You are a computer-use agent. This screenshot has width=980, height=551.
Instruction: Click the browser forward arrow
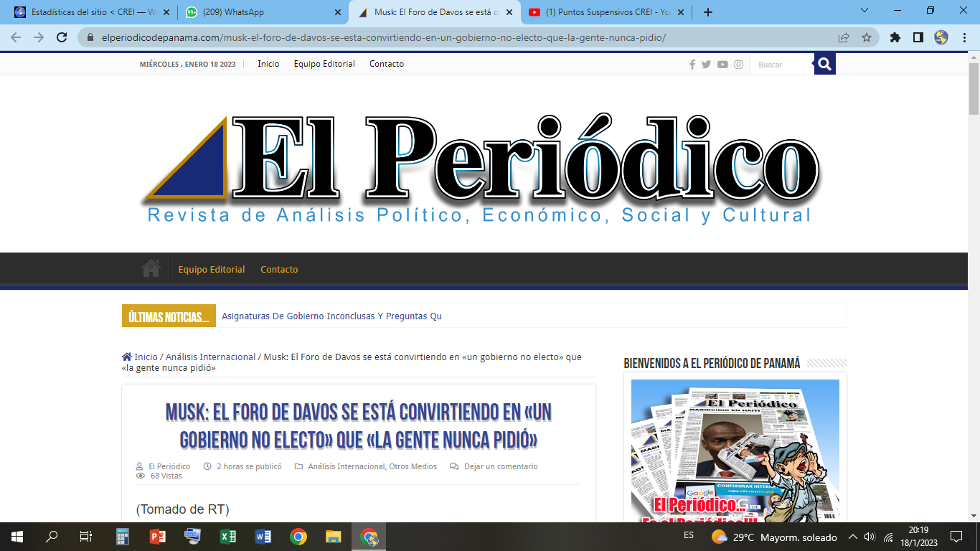(39, 37)
